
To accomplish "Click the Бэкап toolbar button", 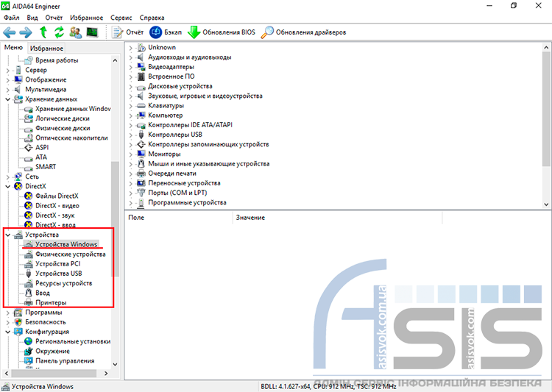I will pos(166,32).
